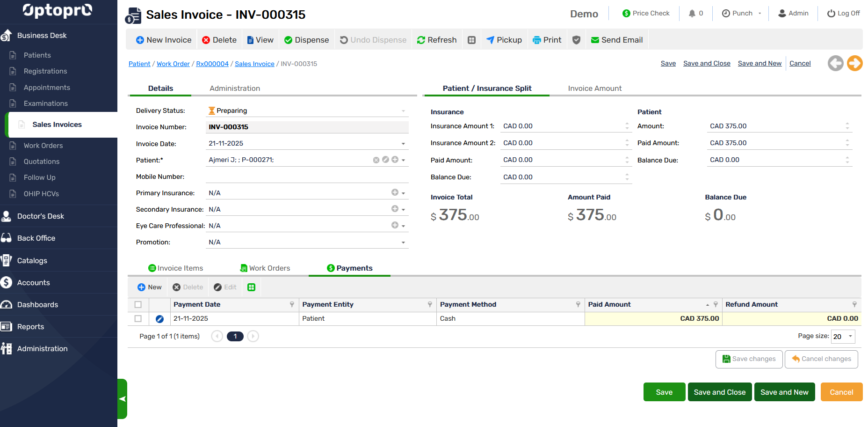The image size is (868, 427).
Task: Open notifications bell icon
Action: (692, 14)
